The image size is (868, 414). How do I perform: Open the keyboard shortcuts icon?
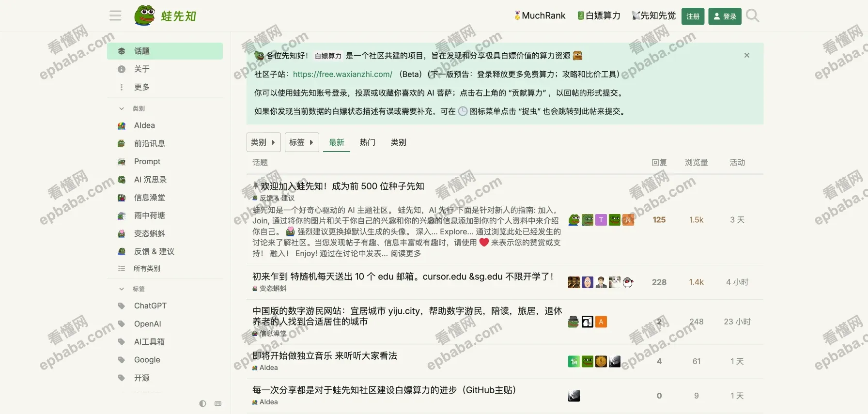click(218, 403)
